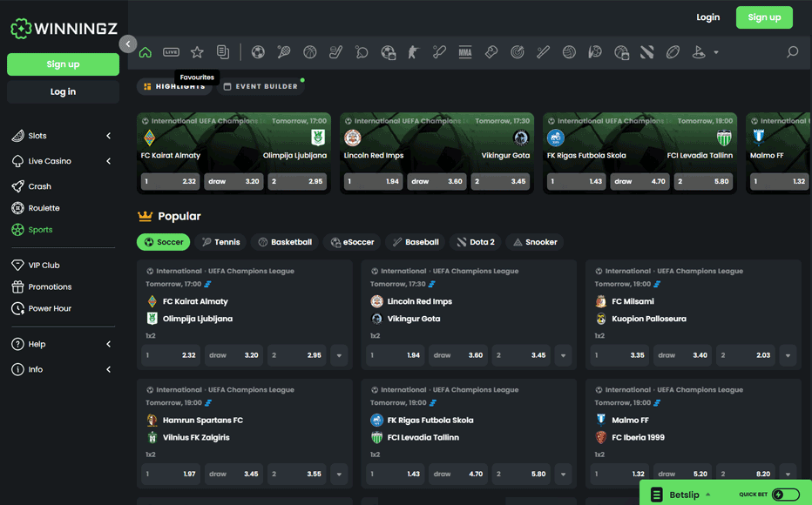
Task: Expand more markets for Hamrun Spartans FC match
Action: (339, 474)
